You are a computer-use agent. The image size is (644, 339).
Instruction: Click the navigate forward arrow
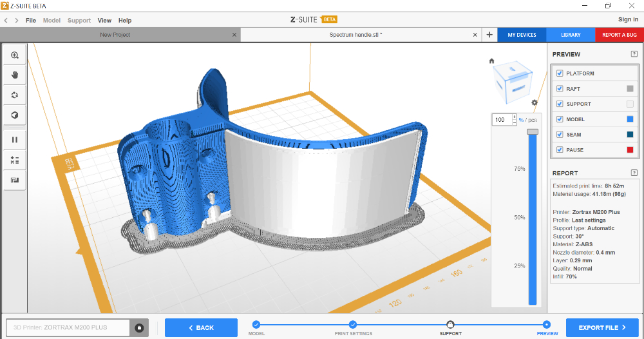point(17,20)
